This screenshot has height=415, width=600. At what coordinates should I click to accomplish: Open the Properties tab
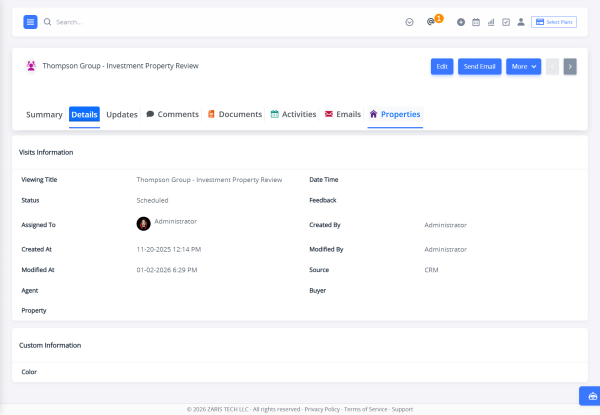point(395,114)
